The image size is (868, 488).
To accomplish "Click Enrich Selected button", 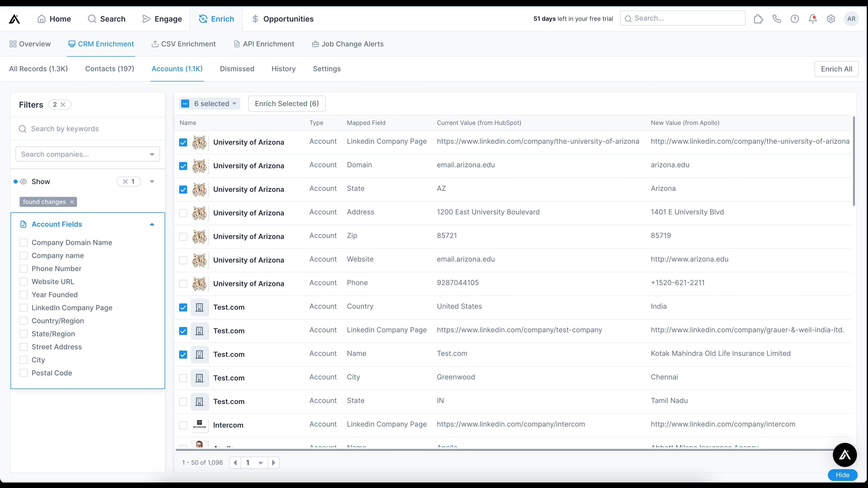I will [287, 103].
